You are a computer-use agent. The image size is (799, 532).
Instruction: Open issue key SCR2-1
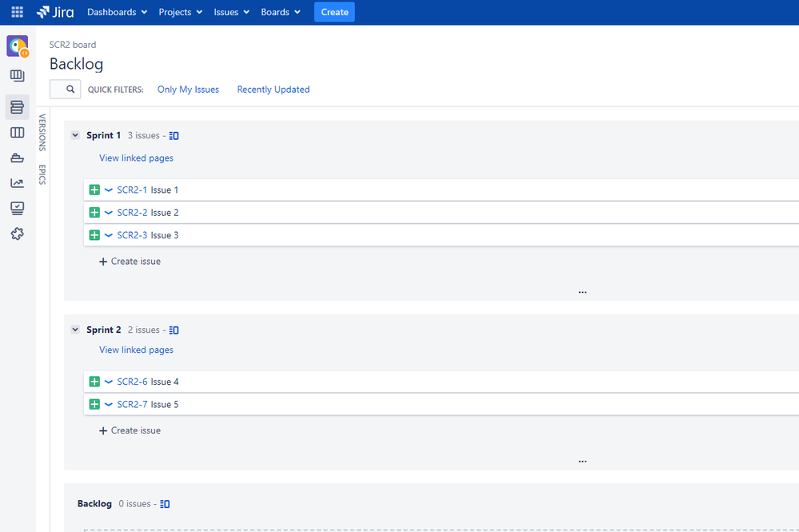[132, 190]
